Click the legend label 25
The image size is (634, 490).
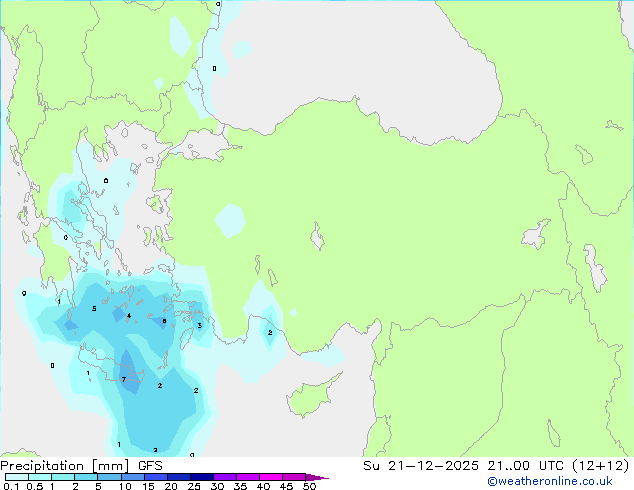click(194, 486)
